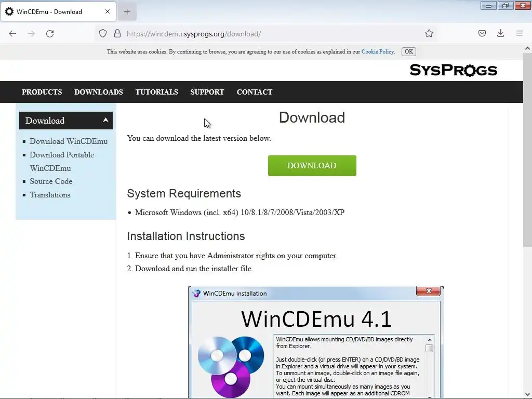Save page to Pocket
The image size is (532, 399).
point(482,34)
